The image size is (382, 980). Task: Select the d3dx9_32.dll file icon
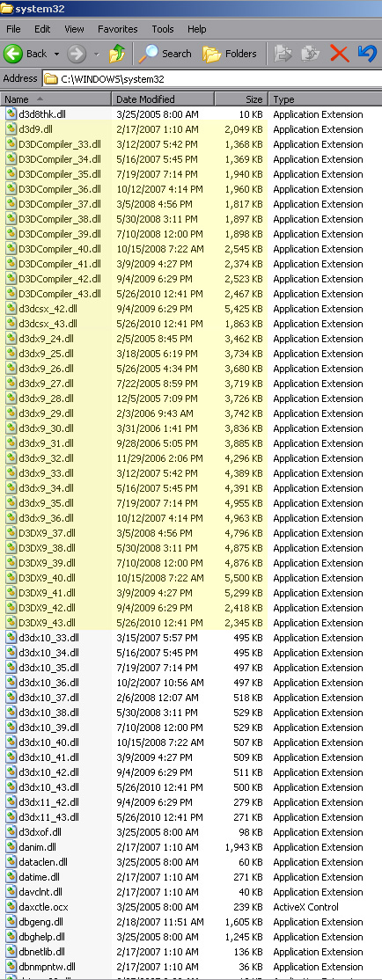(11, 458)
